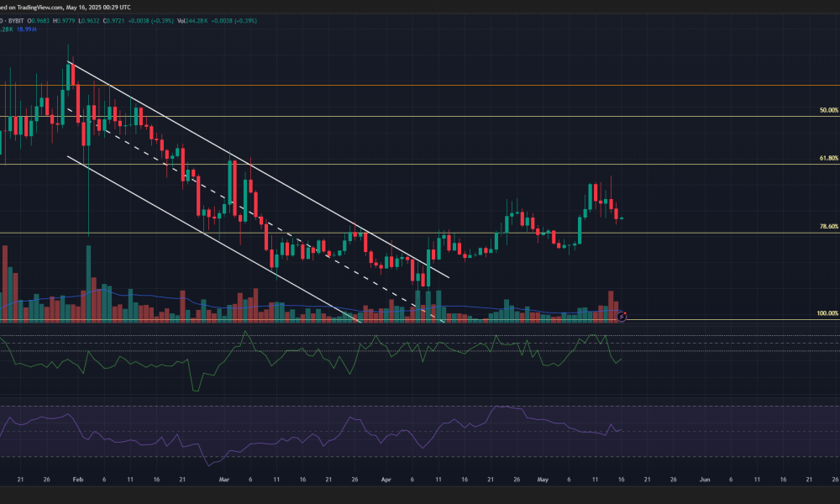Click the Vol 244.28K volume readout
Viewport: 840px width, 504px height.
pyautogui.click(x=193, y=21)
